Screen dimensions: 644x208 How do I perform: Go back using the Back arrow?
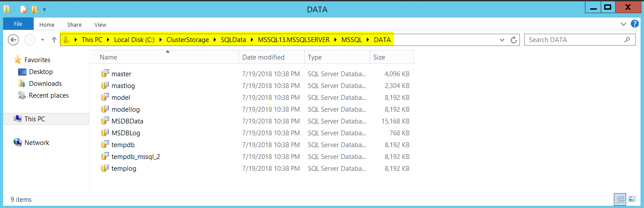[x=14, y=40]
